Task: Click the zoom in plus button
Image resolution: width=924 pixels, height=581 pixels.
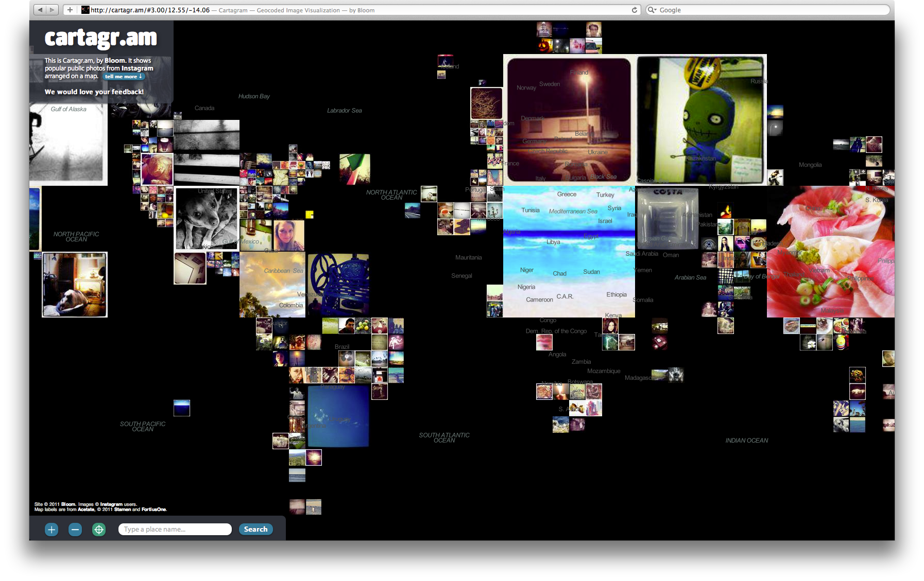Action: point(52,530)
